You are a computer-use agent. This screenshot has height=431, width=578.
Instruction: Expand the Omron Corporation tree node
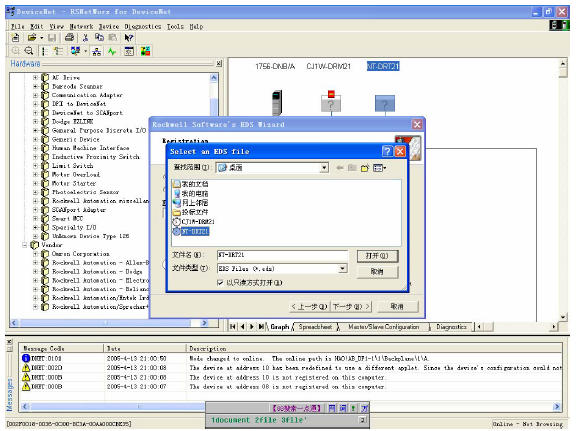(35, 254)
